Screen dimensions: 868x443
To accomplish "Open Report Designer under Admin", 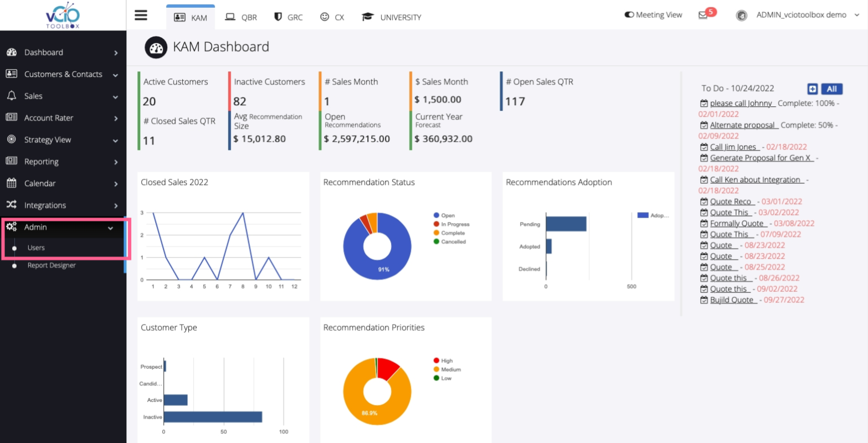I will tap(52, 265).
